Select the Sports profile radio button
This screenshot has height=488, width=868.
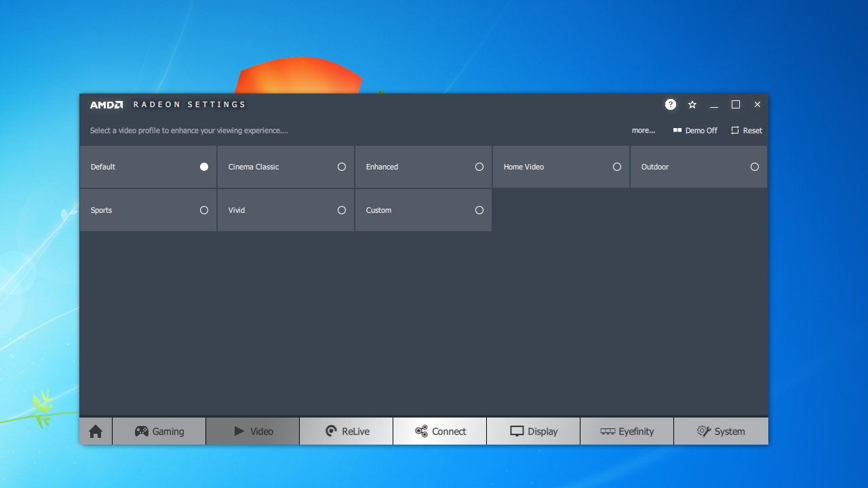(x=204, y=210)
